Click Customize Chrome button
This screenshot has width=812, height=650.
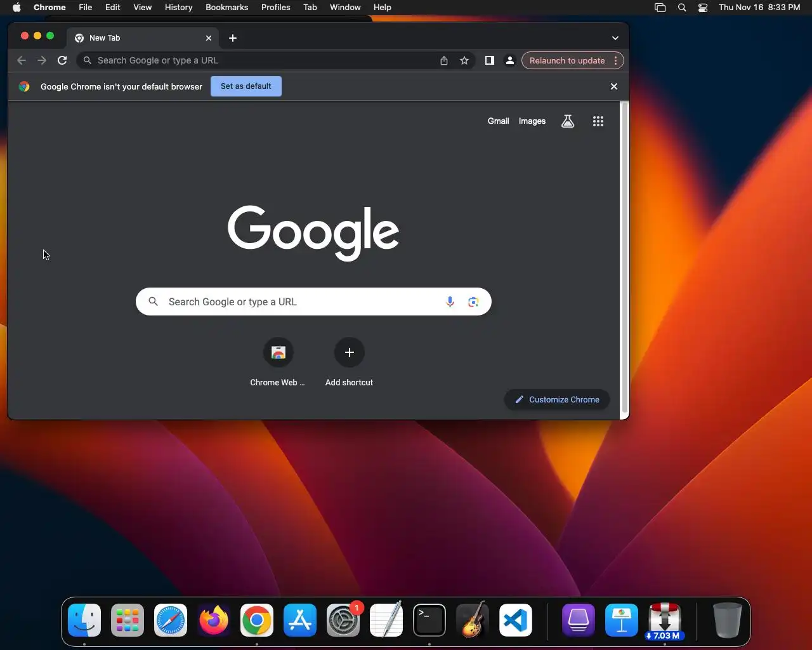click(557, 399)
